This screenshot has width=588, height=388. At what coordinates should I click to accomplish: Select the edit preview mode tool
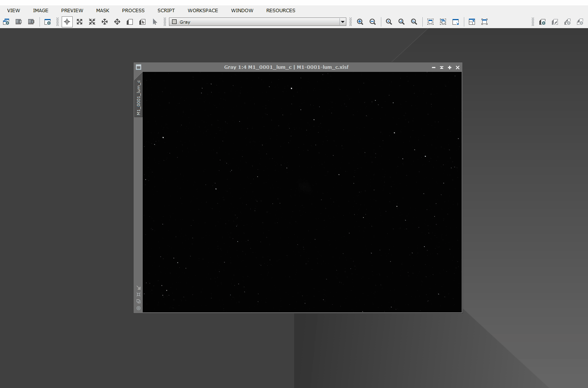click(x=142, y=22)
